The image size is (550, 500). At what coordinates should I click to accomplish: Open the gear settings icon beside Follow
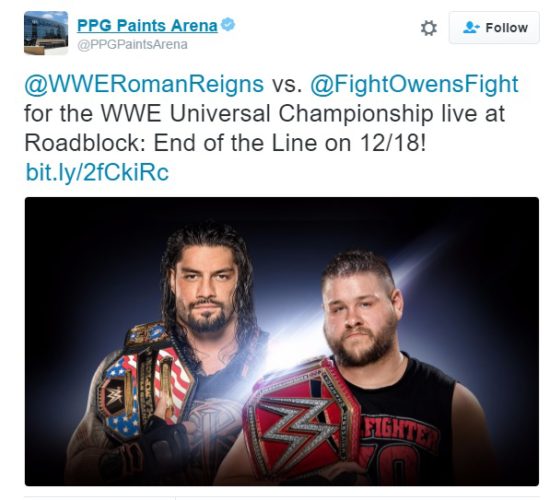tap(429, 28)
